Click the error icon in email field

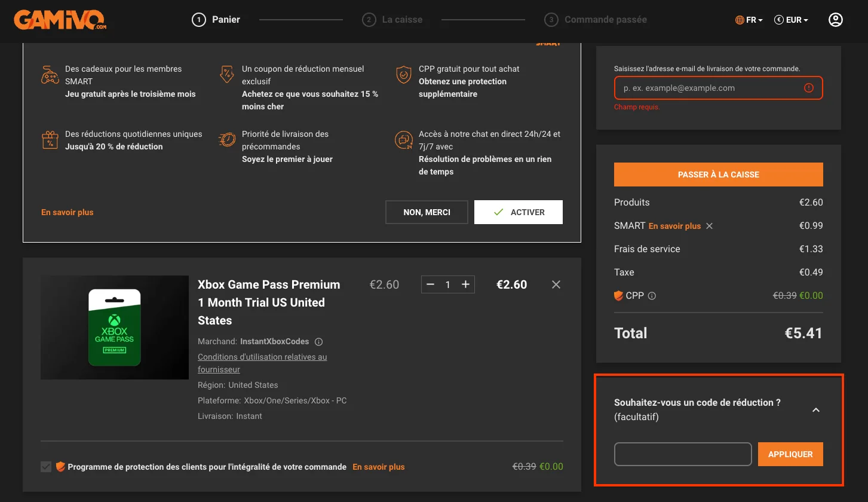[809, 88]
